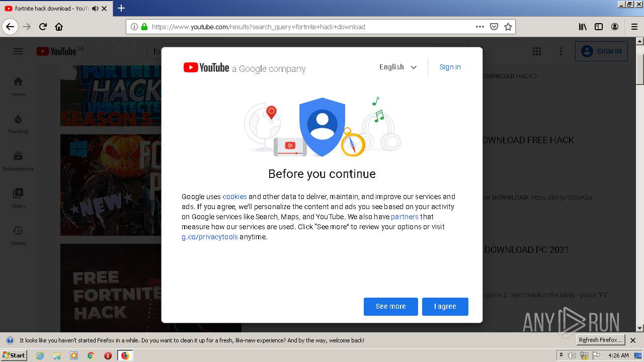Click Sign in link in dialog
The image size is (644, 362).
coord(450,67)
